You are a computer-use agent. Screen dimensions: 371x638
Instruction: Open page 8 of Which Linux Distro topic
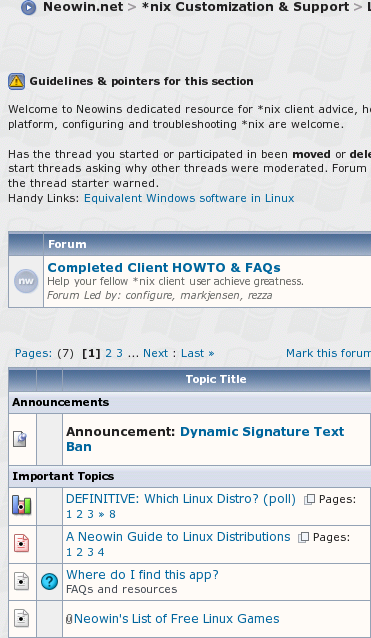point(112,514)
